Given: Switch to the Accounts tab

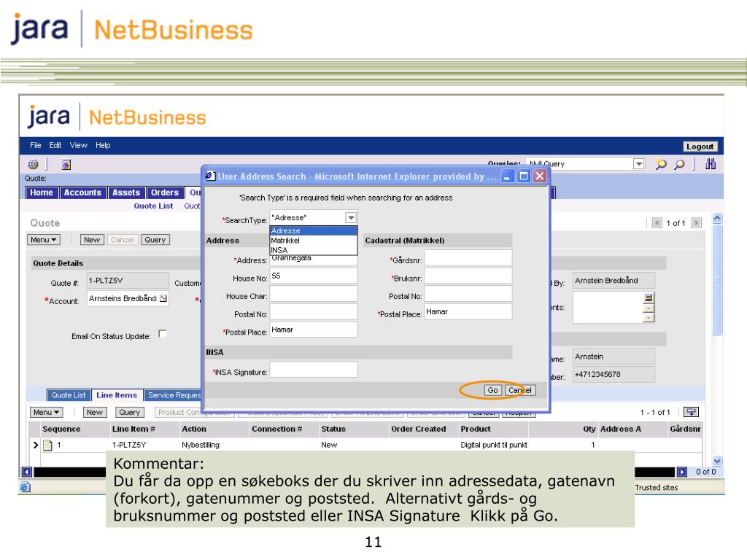Looking at the screenshot, I should pyautogui.click(x=82, y=192).
